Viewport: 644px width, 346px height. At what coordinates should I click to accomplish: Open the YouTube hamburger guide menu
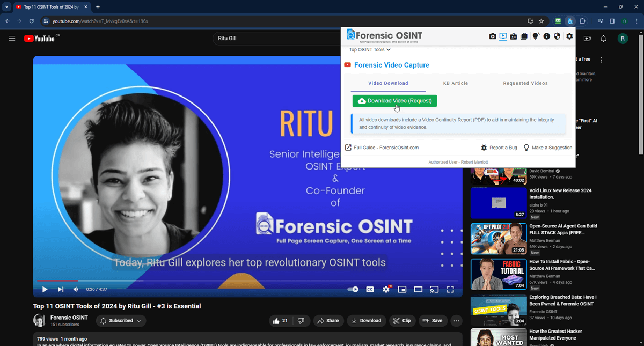[12, 39]
